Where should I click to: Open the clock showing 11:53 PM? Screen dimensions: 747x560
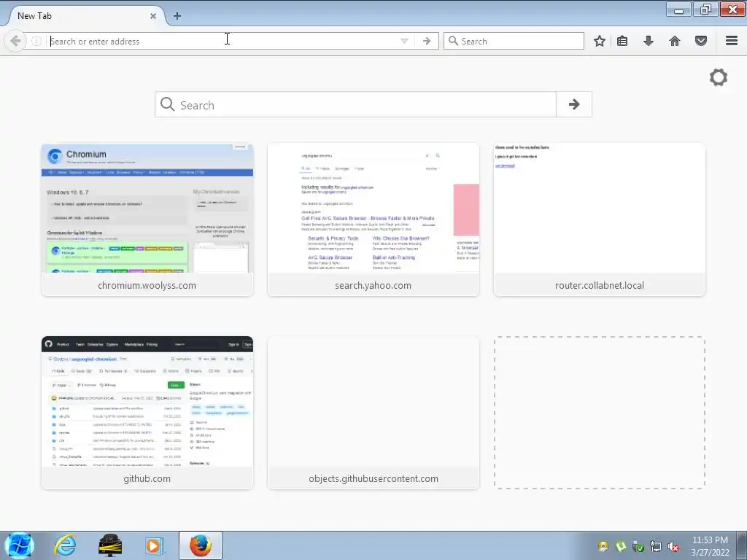[710, 546]
